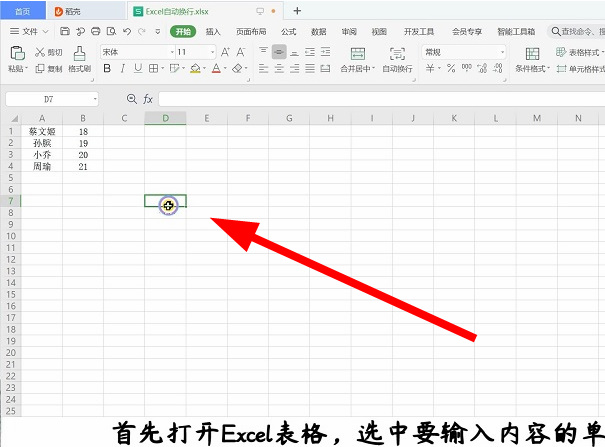The width and height of the screenshot is (605, 447).
Task: Click the 查找命令 search box
Action: tap(577, 32)
